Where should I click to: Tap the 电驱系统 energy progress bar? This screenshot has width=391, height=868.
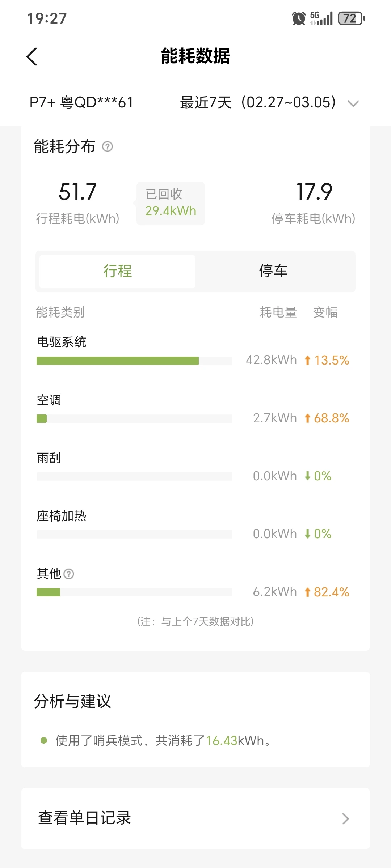tap(134, 361)
